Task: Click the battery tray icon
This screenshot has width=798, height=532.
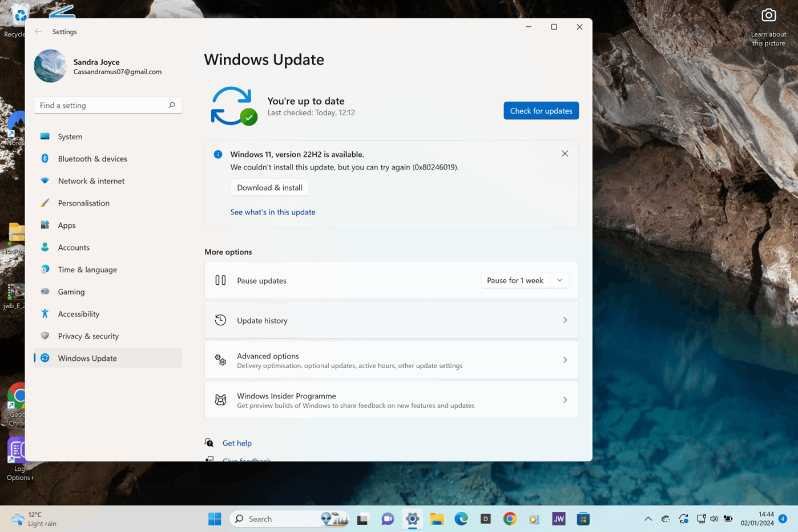Action: click(728, 519)
